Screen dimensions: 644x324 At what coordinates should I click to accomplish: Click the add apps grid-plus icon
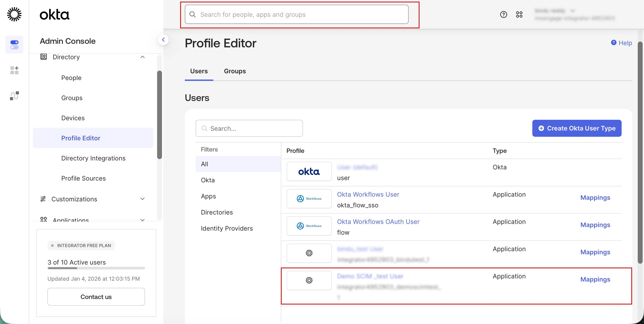[14, 70]
